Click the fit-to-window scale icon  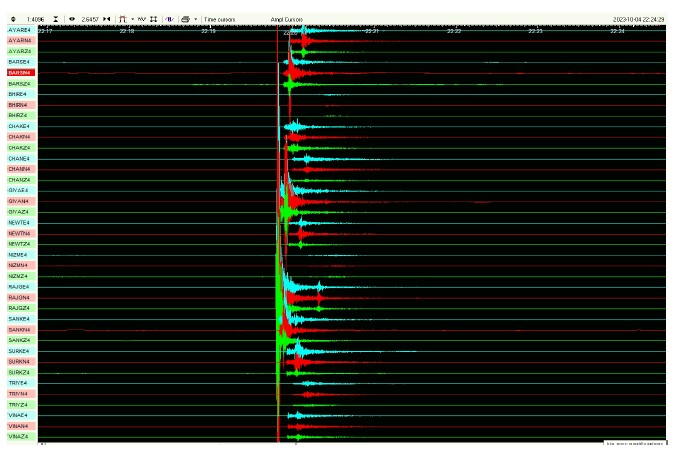pyautogui.click(x=153, y=19)
